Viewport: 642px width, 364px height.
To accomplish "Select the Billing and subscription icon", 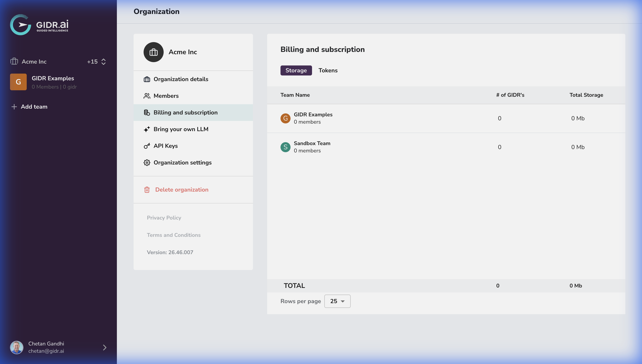I will click(x=147, y=113).
